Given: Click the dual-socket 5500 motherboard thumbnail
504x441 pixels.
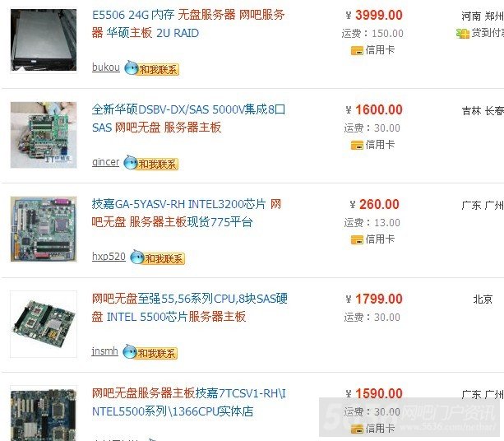Looking at the screenshot, I should pyautogui.click(x=44, y=324).
